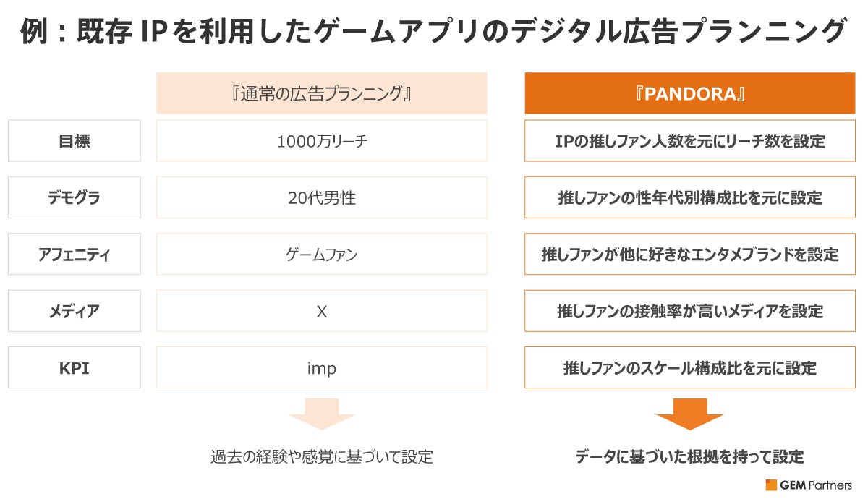Click the 過去の経験や感覚に基づいて設定 caption
The height and width of the screenshot is (499, 868).
321,457
